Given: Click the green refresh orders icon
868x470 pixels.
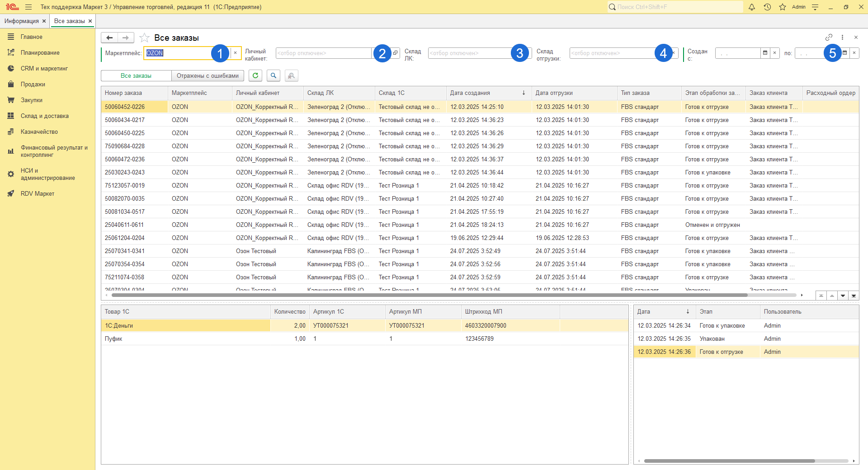Looking at the screenshot, I should [x=255, y=76].
